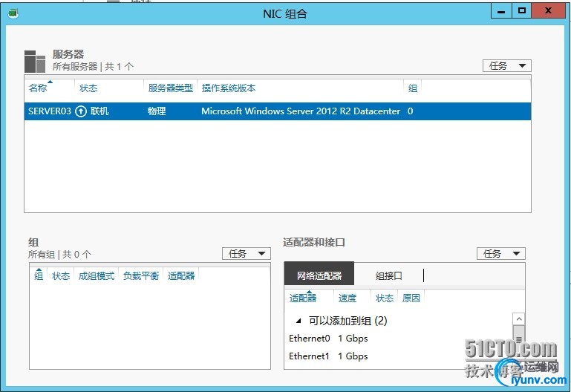571x392 pixels.
Task: Sort servers by 状态 column header
Action: 88,88
